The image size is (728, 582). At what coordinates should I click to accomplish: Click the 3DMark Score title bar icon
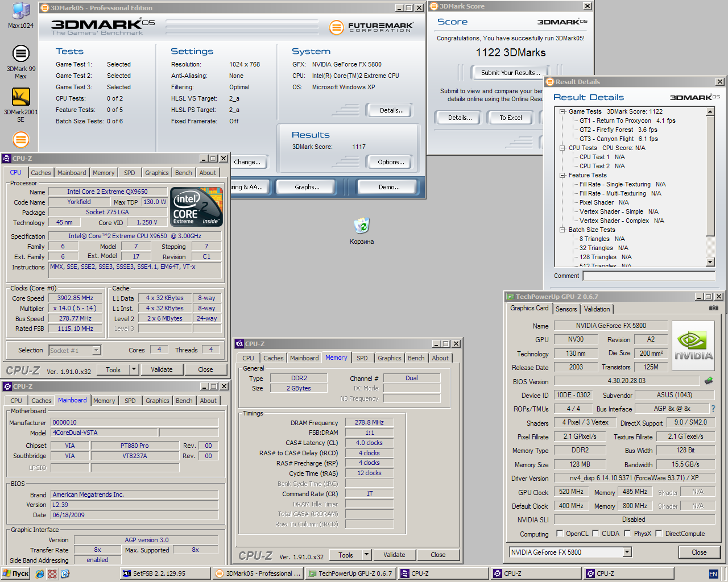pyautogui.click(x=434, y=6)
